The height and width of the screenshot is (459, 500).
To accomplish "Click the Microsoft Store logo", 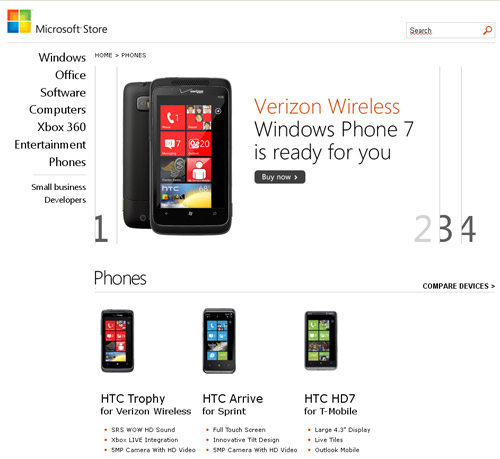I will [57, 22].
